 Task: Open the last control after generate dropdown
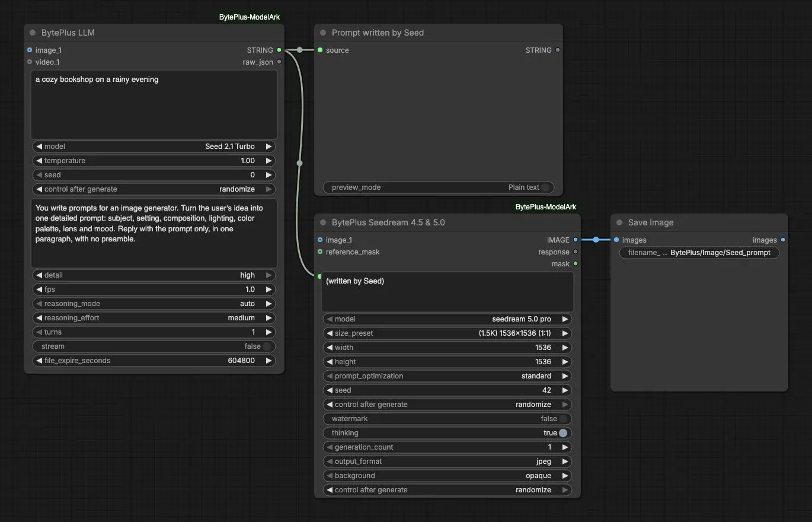(x=447, y=490)
